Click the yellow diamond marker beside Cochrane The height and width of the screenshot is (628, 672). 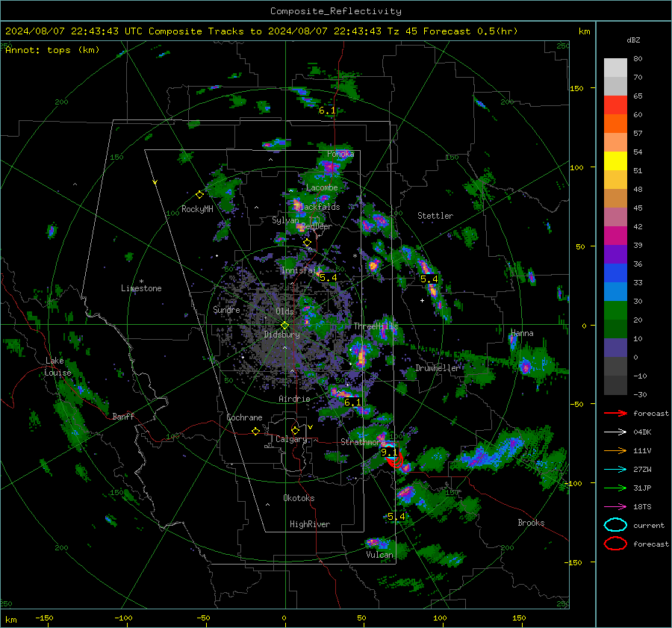(x=256, y=432)
